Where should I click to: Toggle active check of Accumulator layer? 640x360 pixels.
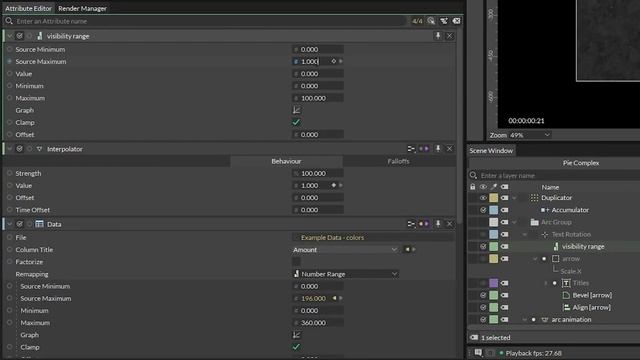coord(483,210)
